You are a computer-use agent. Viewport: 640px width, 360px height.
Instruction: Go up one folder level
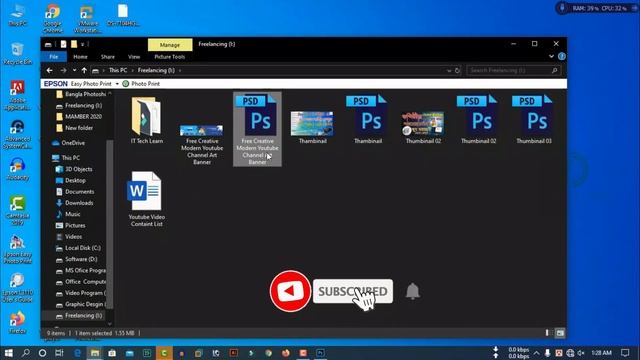click(84, 70)
